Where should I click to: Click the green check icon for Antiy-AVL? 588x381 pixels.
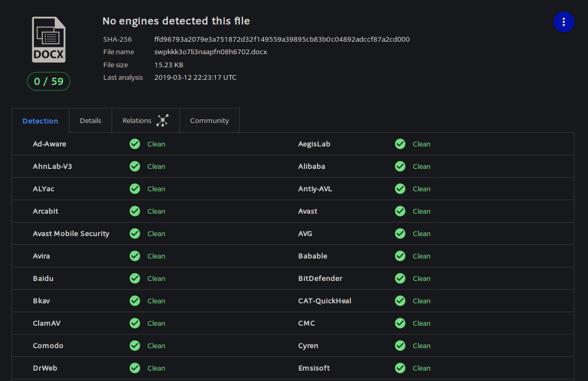point(400,189)
